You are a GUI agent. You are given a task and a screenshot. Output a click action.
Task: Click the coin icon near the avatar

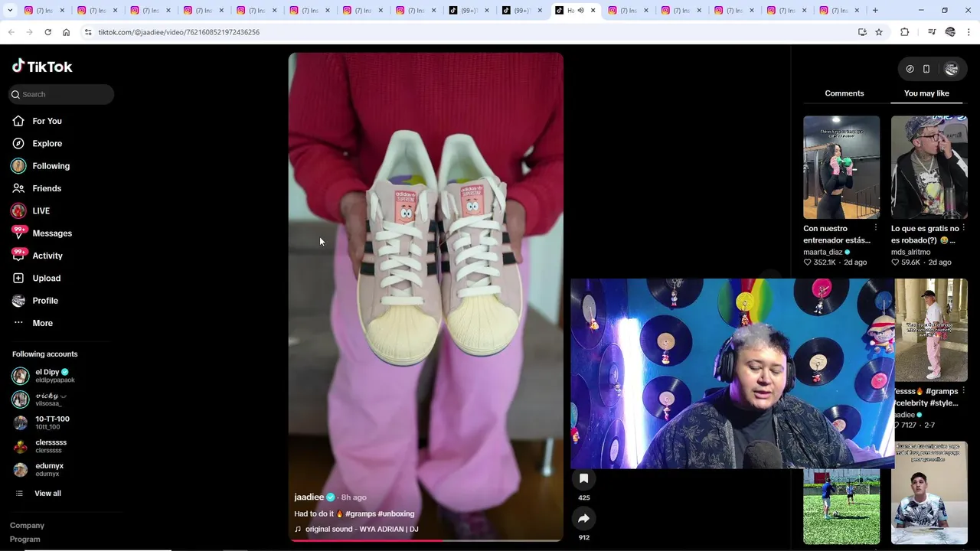pos(910,69)
